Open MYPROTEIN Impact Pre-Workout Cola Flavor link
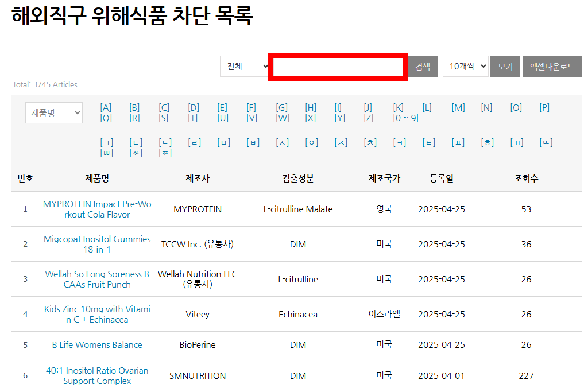Viewport: 588px width, 388px height. point(97,209)
